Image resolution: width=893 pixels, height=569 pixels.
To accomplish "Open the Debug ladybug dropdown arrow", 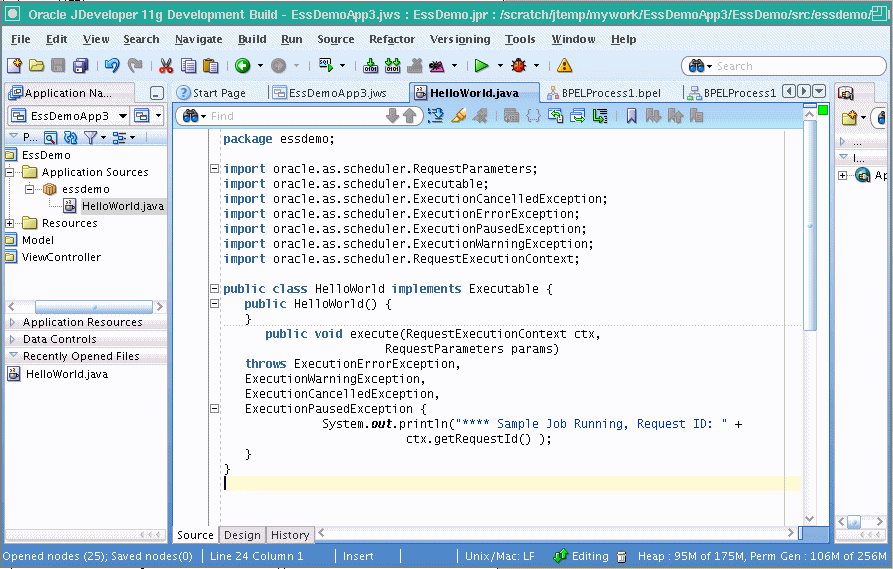I will (536, 66).
